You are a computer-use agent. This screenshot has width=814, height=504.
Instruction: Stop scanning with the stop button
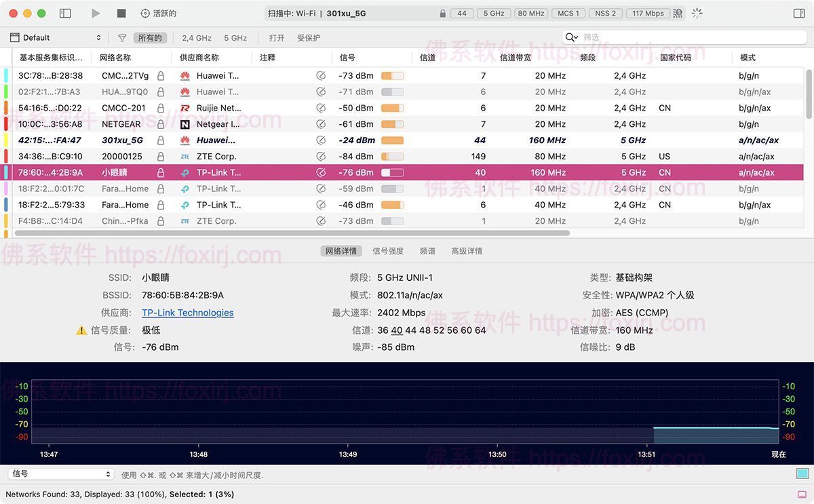coord(121,14)
